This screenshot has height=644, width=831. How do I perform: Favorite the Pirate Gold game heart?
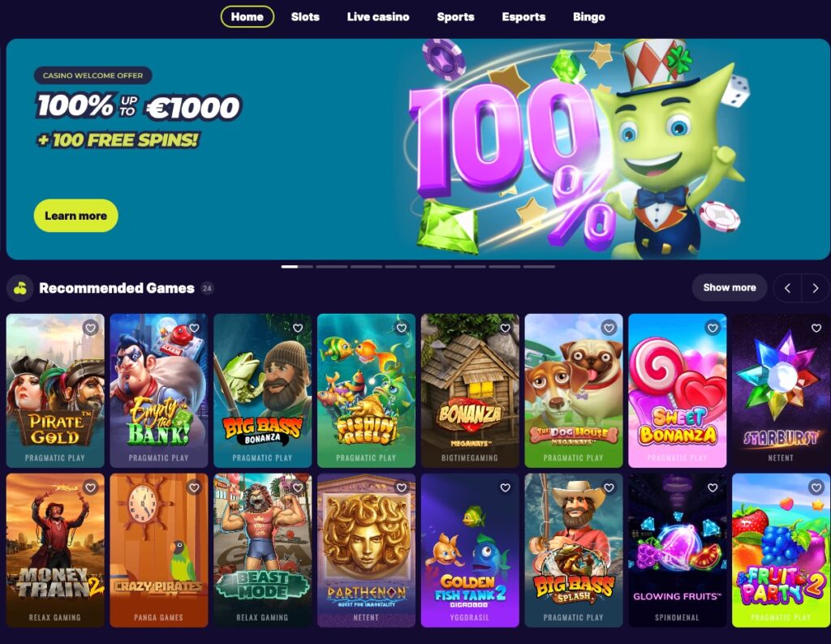pyautogui.click(x=91, y=328)
